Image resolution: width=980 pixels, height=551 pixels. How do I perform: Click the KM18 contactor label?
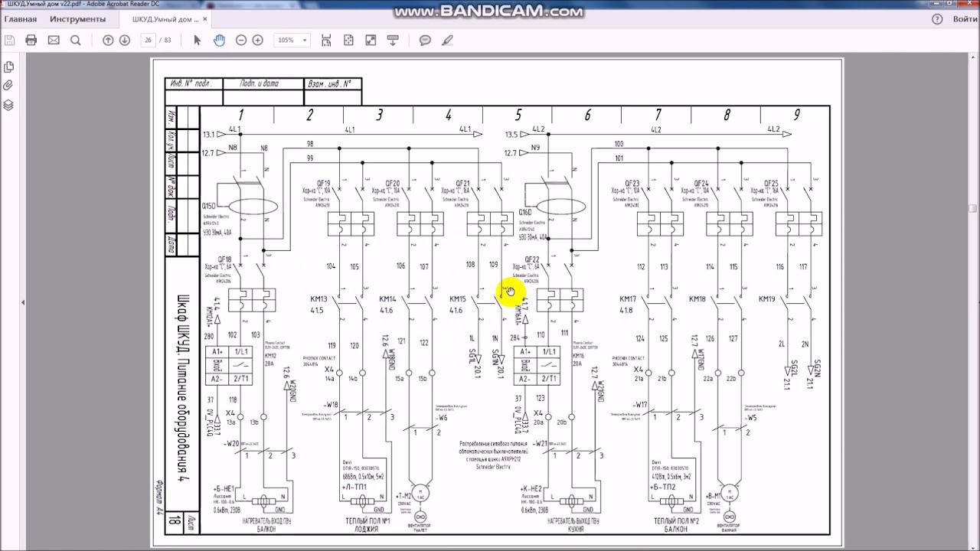697,299
